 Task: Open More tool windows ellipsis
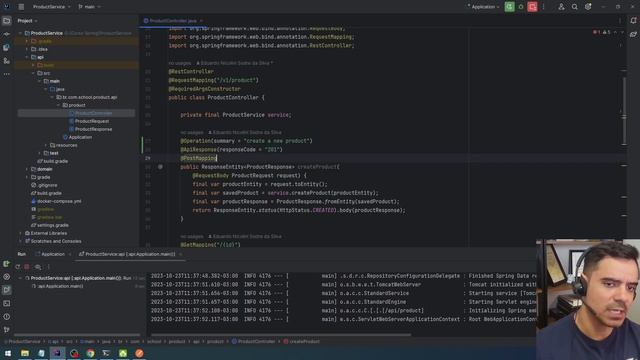[x=7, y=74]
